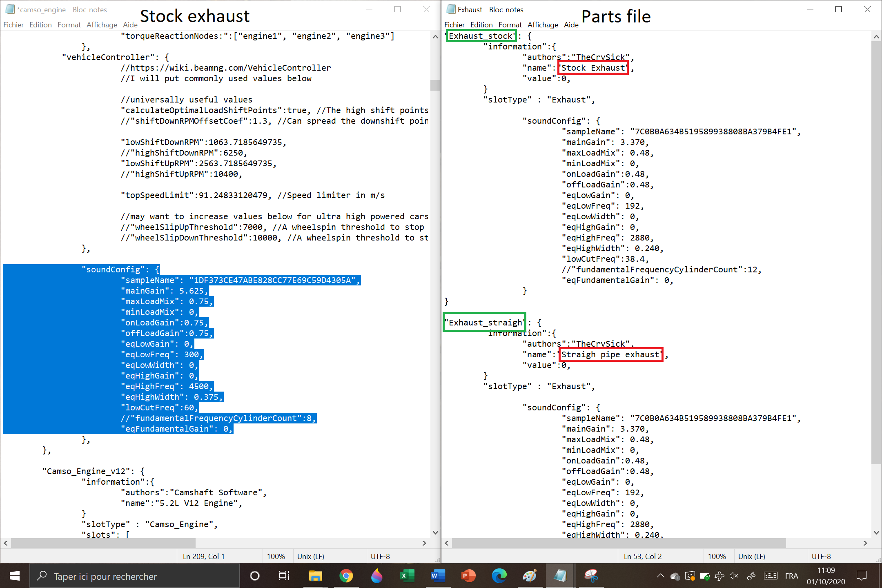Open Paint from the taskbar
The height and width of the screenshot is (588, 882).
coord(530,576)
